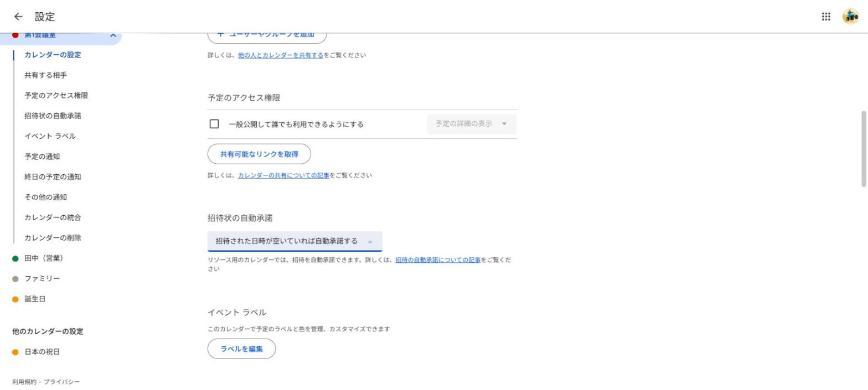Click ユーザーやグループを追加 button

point(267,37)
